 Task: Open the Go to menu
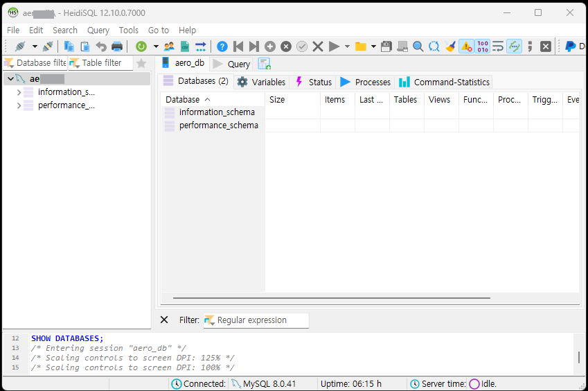click(x=158, y=30)
